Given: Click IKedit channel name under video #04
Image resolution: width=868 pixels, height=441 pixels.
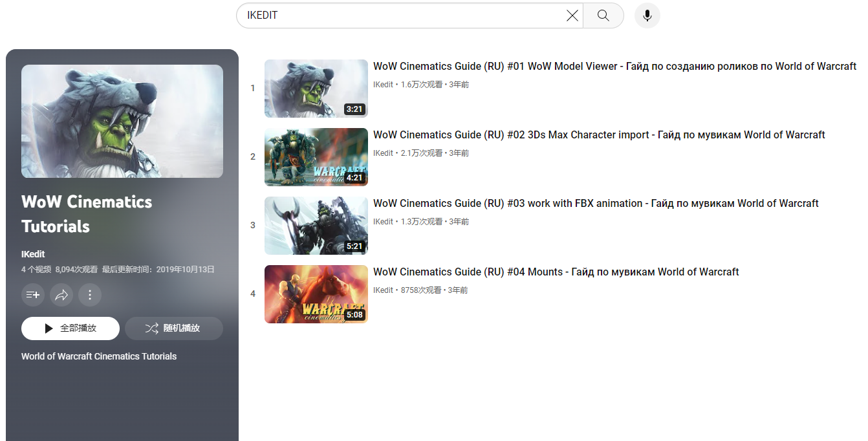Looking at the screenshot, I should (x=383, y=290).
